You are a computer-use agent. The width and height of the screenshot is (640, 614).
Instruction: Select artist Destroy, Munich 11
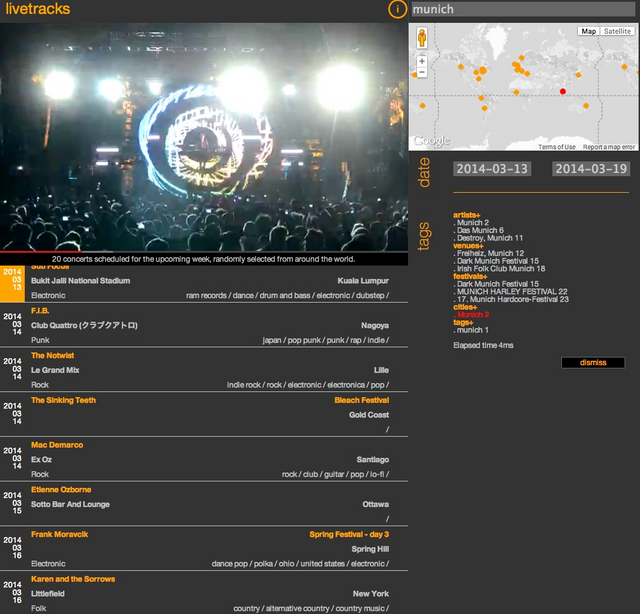pos(488,238)
